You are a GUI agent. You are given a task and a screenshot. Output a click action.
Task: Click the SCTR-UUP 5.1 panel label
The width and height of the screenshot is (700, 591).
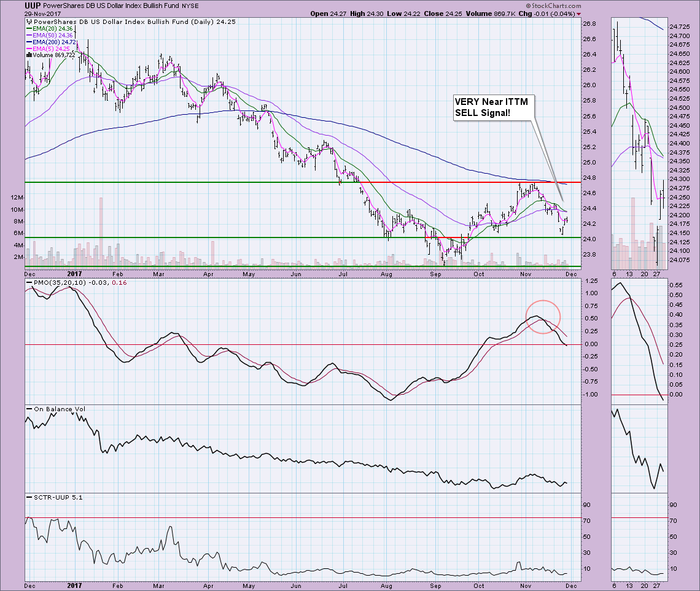click(x=58, y=497)
